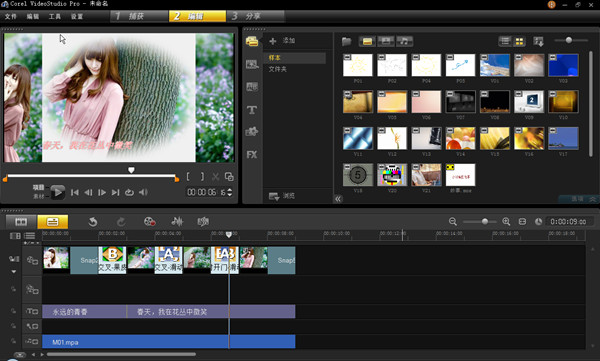Image resolution: width=600 pixels, height=361 pixels.
Task: Collapse the library navigation panel chevron
Action: tap(338, 199)
